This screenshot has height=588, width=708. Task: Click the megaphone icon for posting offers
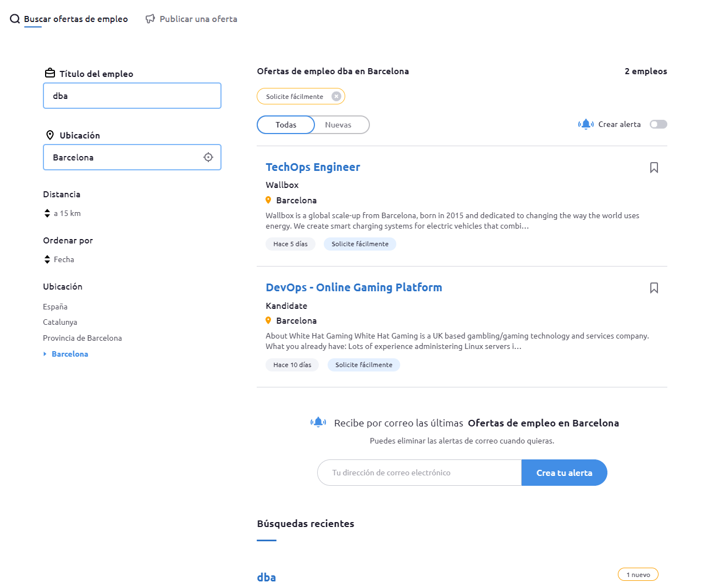tap(150, 19)
